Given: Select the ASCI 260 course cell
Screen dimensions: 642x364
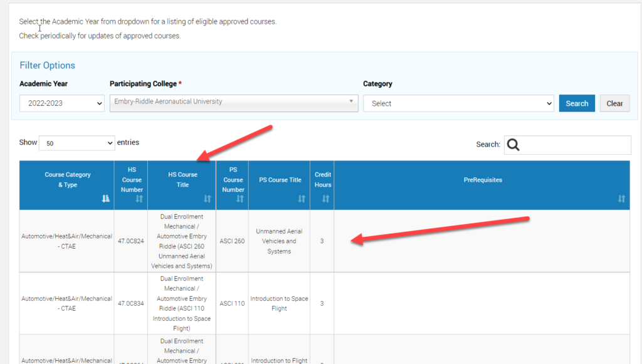Looking at the screenshot, I should point(232,241).
